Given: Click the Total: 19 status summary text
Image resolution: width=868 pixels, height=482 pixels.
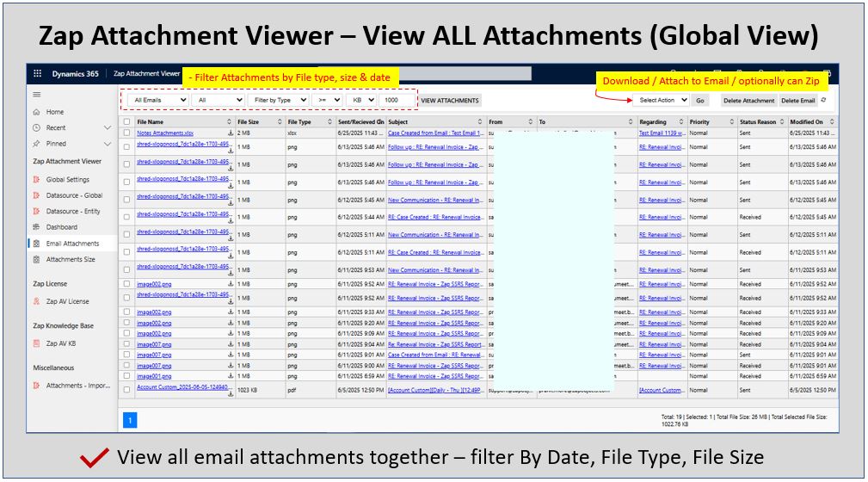Looking at the screenshot, I should [743, 421].
